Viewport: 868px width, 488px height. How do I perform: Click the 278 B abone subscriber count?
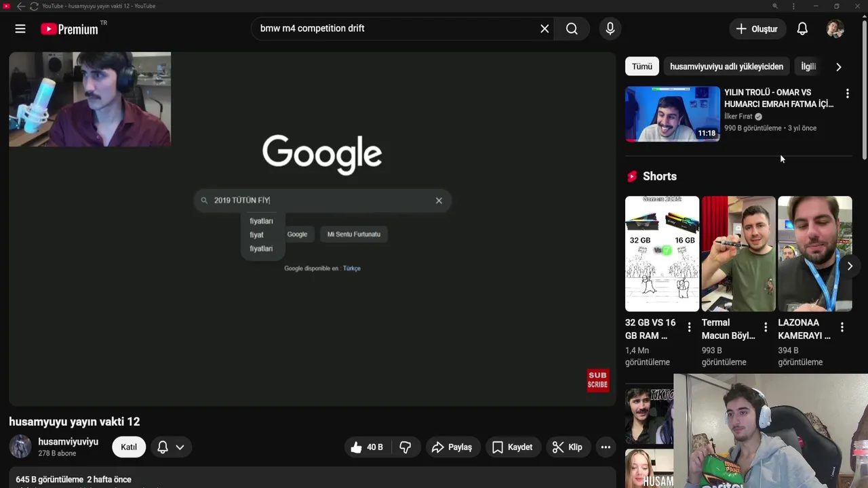tap(57, 453)
